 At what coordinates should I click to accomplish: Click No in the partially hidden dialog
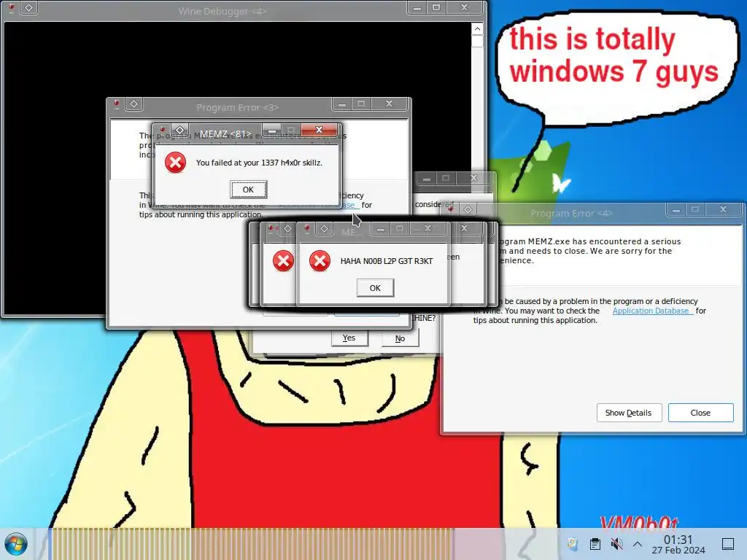pos(400,338)
